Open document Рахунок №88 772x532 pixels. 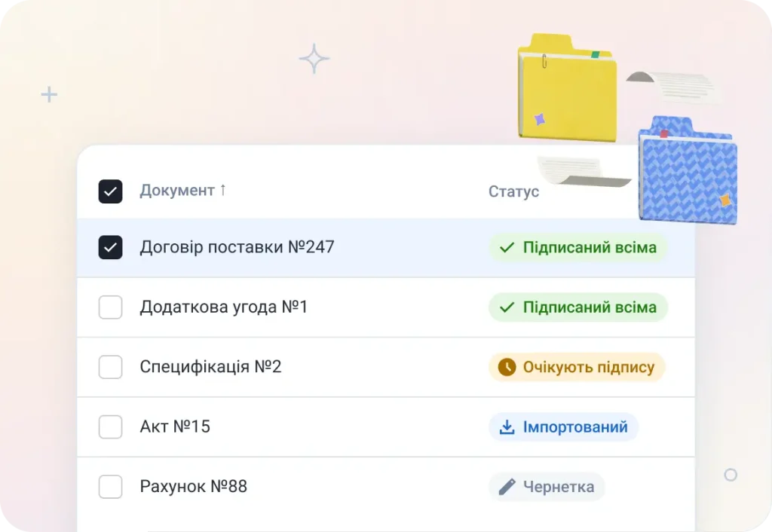194,487
